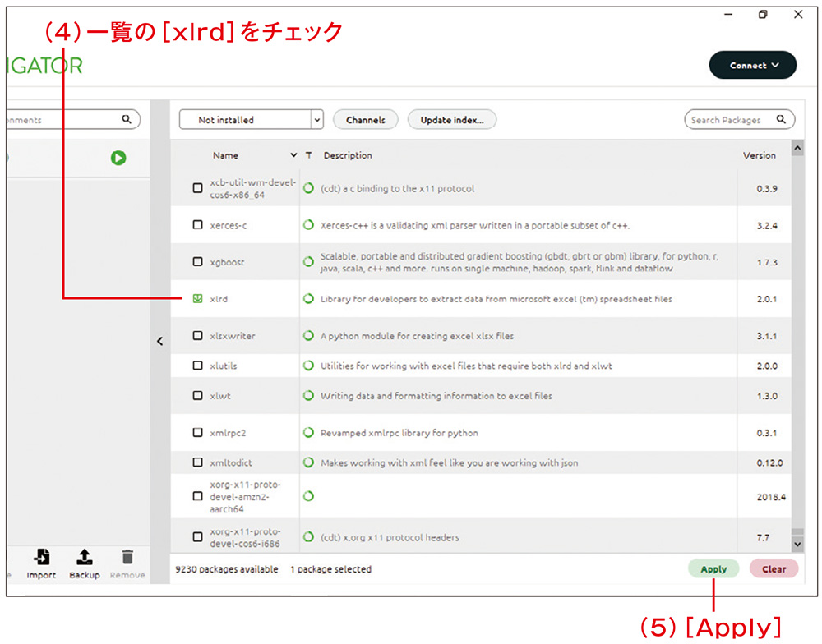Sort packages by Name column header
822x644 pixels.
coord(225,155)
